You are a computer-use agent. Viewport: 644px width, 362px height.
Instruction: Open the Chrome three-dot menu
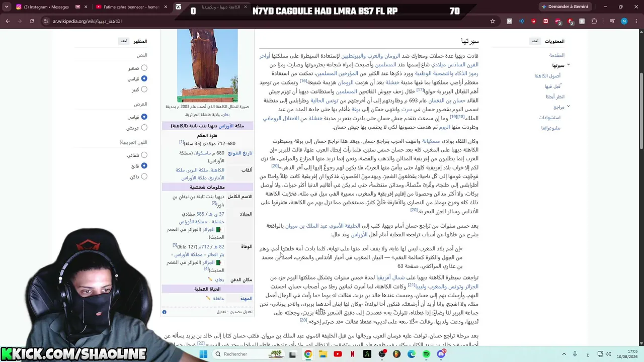(x=636, y=21)
